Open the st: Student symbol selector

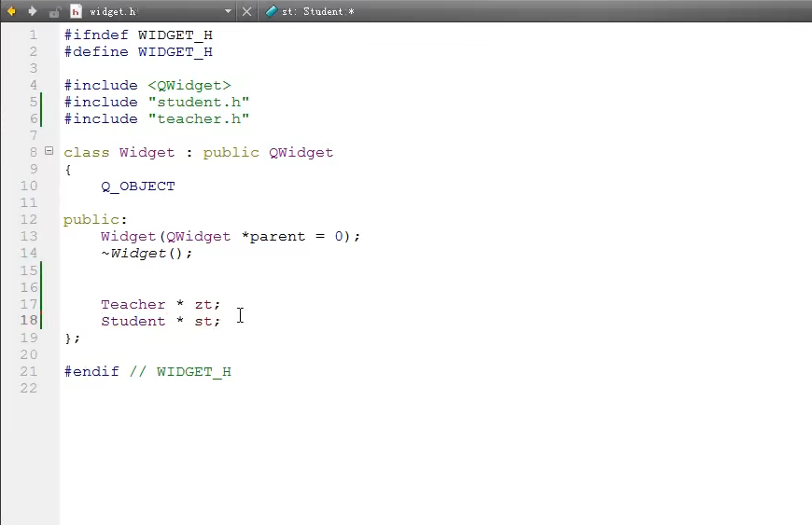coord(317,11)
